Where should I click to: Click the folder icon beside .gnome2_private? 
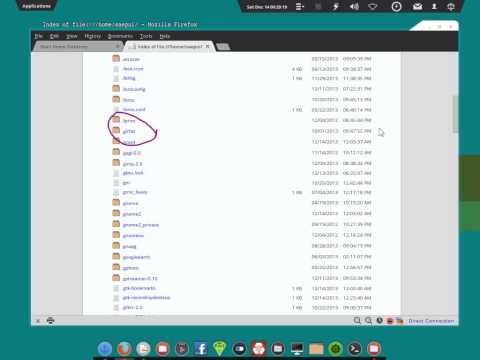116,224
